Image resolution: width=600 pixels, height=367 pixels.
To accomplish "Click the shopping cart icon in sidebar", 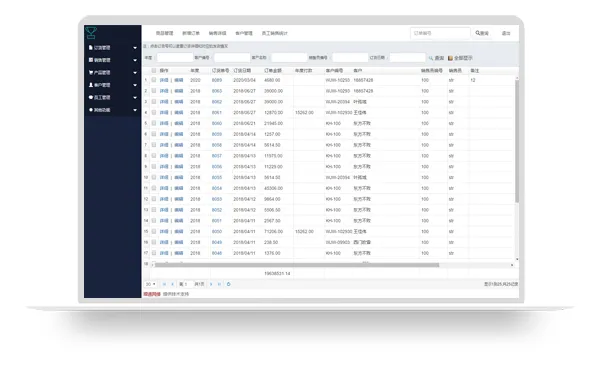I will pyautogui.click(x=91, y=72).
